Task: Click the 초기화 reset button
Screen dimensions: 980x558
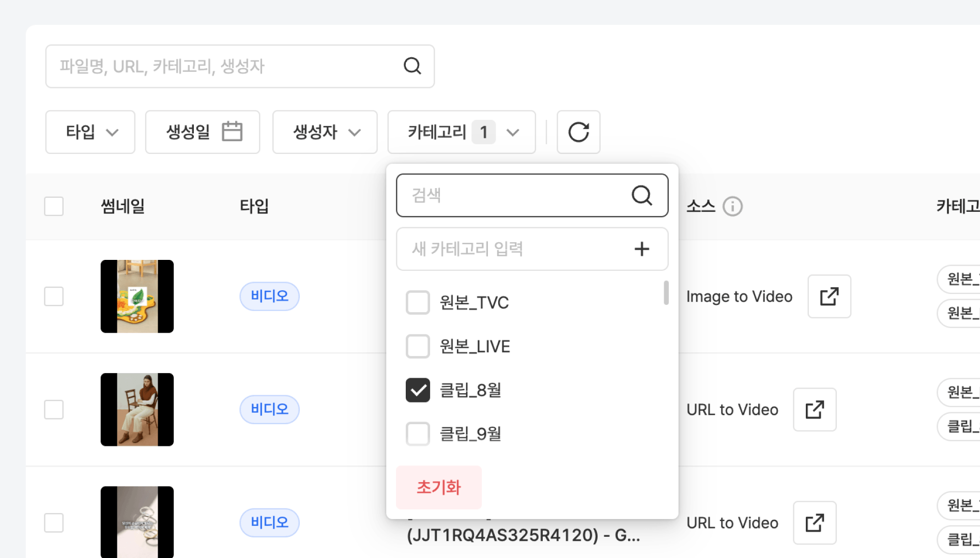Action: 438,487
